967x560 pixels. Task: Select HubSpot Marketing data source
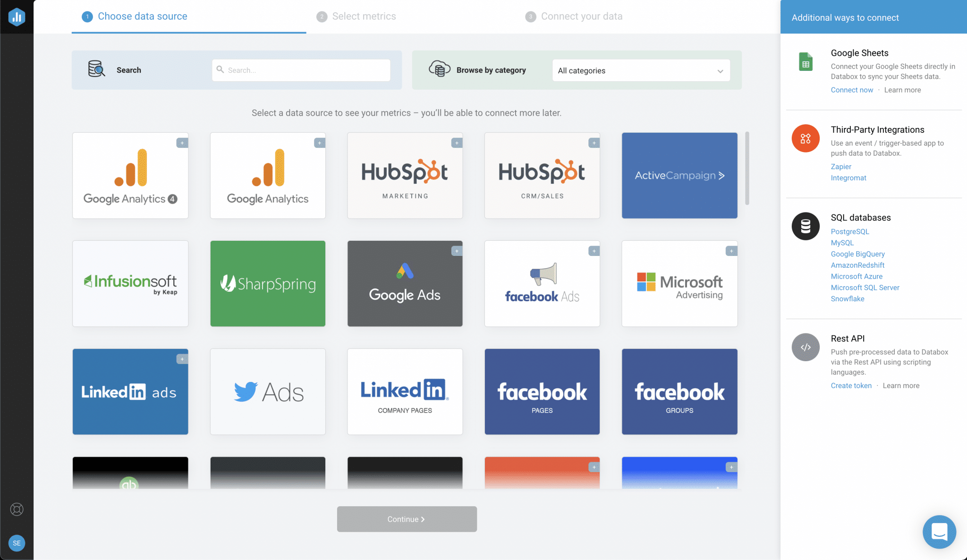point(405,175)
